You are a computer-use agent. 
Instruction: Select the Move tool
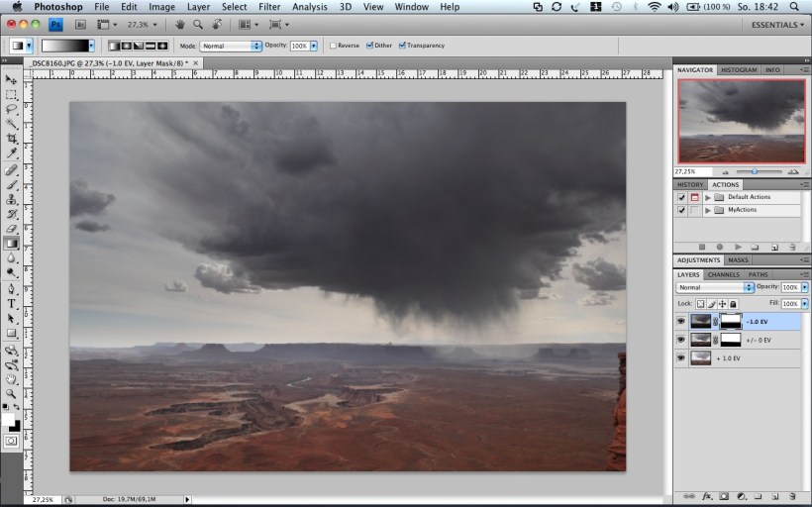coord(11,80)
